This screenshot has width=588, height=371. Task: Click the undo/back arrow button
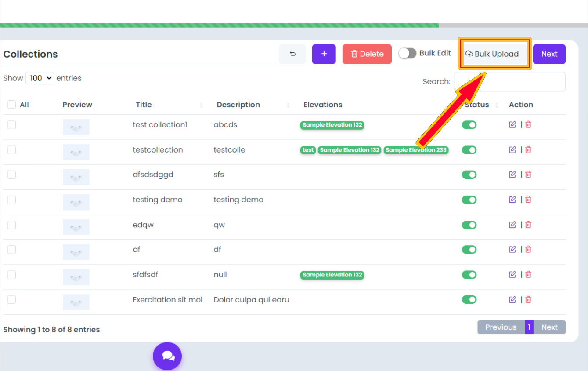click(292, 54)
